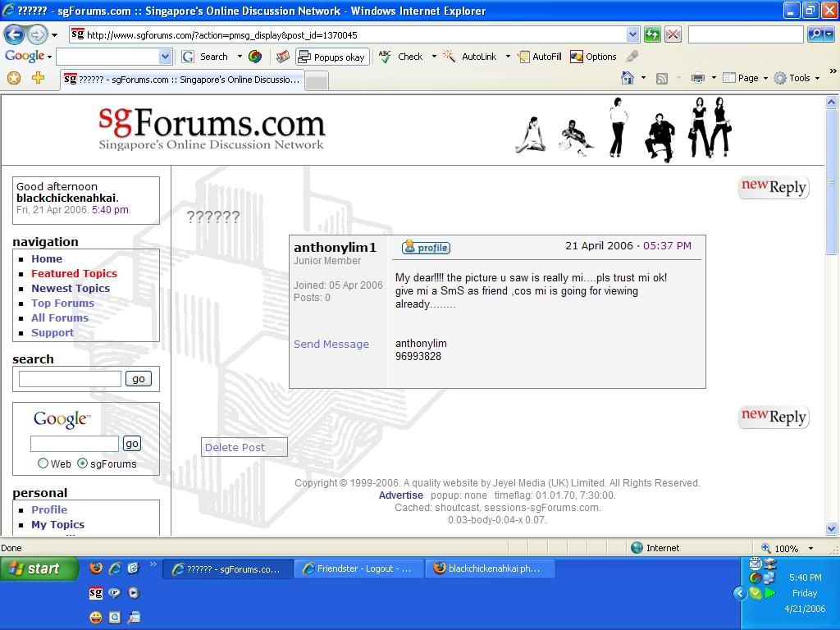Open Featured Topics in navigation
The image size is (840, 630).
[74, 274]
